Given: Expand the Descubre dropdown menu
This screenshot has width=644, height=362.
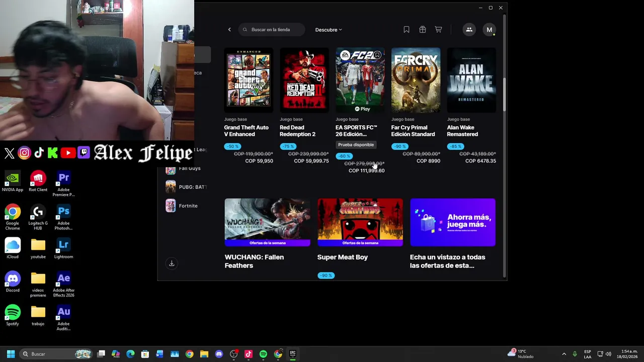Looking at the screenshot, I should (x=329, y=30).
